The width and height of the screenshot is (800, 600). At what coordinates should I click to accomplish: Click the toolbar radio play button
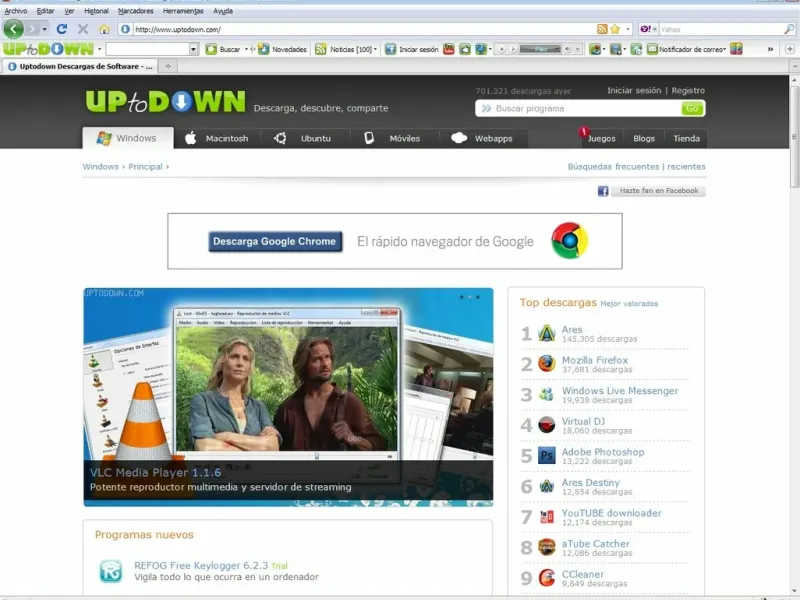coord(513,49)
